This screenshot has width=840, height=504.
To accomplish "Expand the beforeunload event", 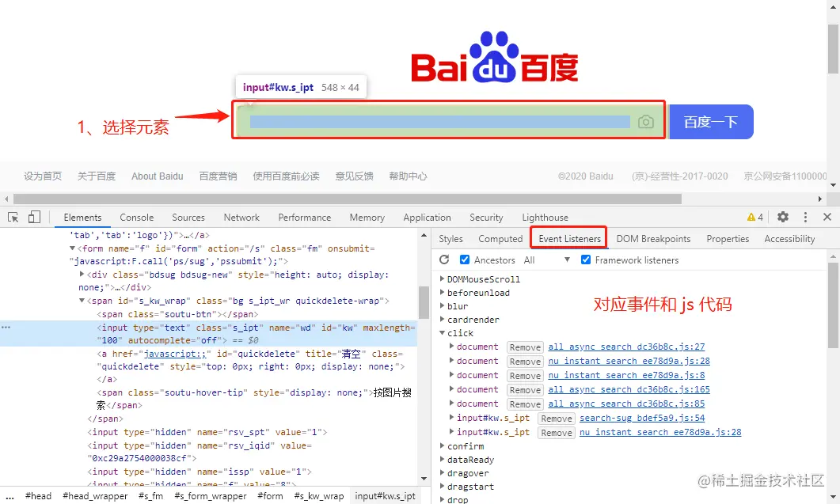I will click(442, 293).
